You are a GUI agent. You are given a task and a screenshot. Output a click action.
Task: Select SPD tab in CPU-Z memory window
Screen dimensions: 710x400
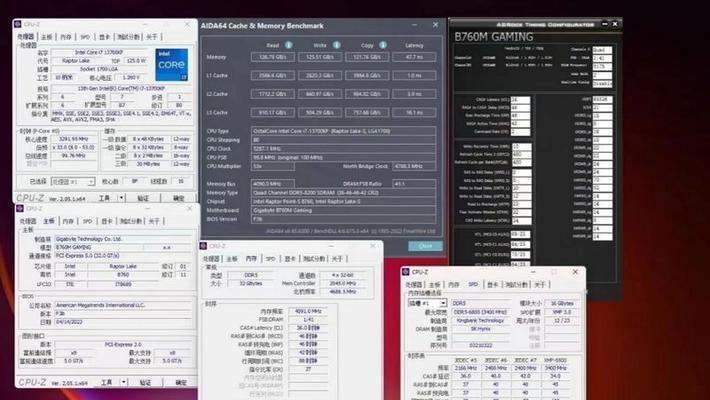[x=270, y=259]
